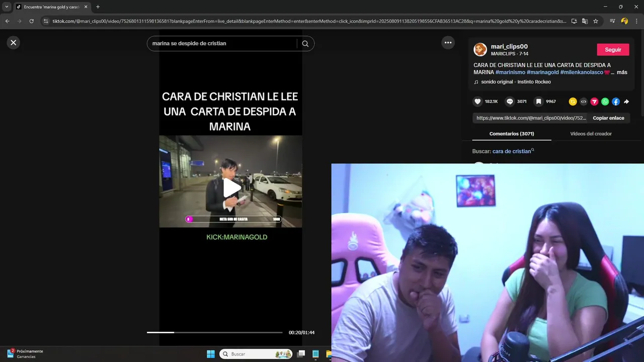Image resolution: width=644 pixels, height=362 pixels.
Task: Play the paused TikTok video
Action: tap(231, 188)
